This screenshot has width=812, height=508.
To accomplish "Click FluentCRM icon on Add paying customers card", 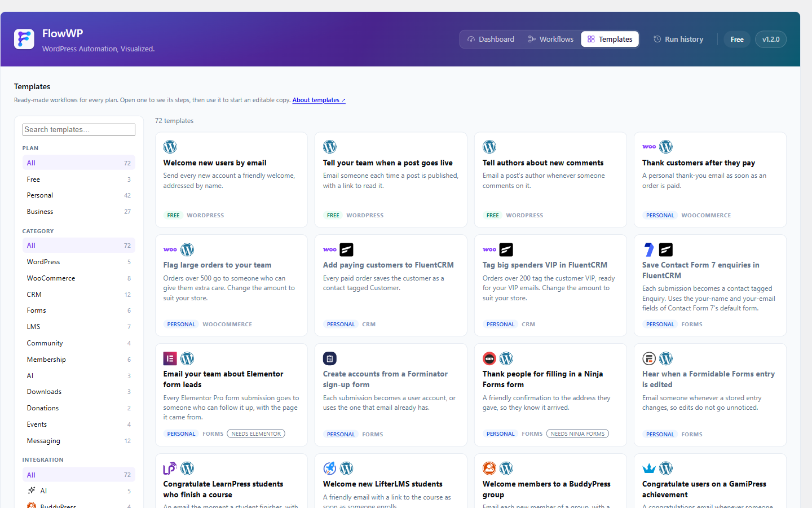I will click(x=346, y=249).
